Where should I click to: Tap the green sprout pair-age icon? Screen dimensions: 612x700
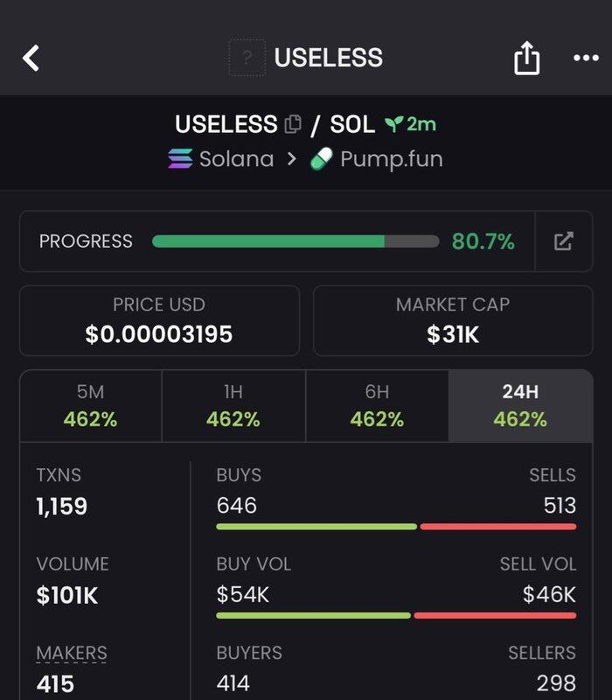pos(393,124)
